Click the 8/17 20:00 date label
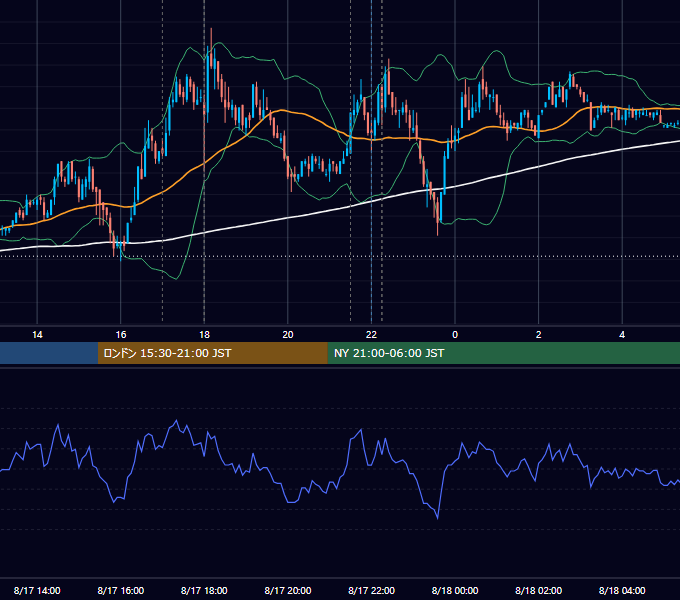 point(288,590)
